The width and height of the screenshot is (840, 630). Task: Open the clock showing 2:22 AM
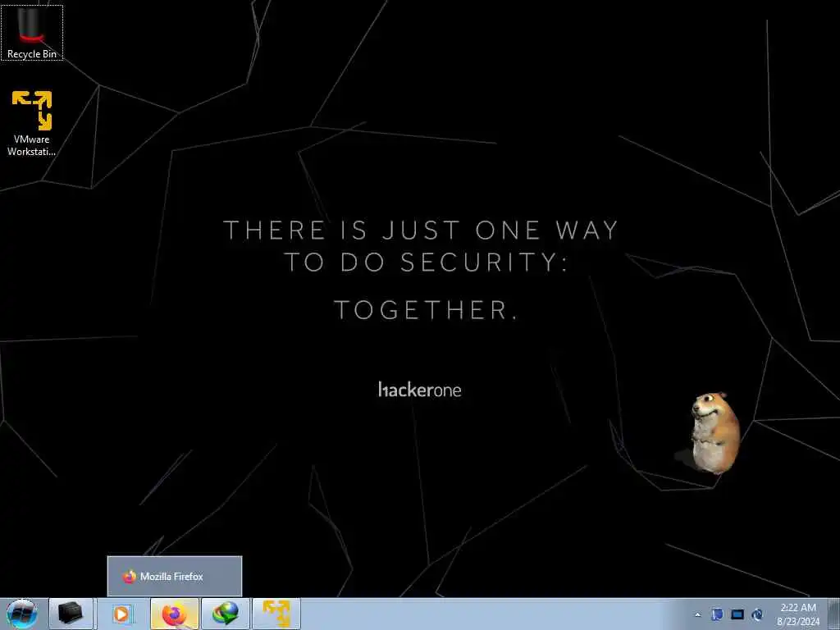[x=797, y=614]
